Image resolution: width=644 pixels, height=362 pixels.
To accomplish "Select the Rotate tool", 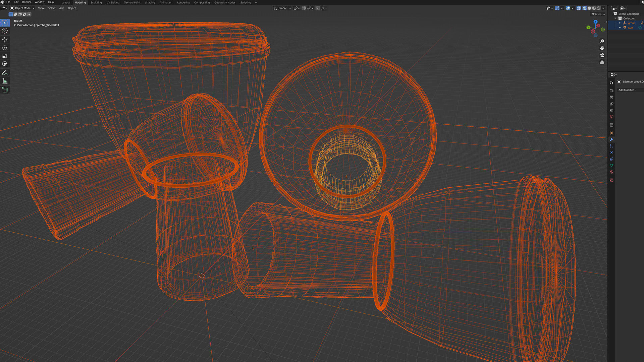I will (5, 48).
